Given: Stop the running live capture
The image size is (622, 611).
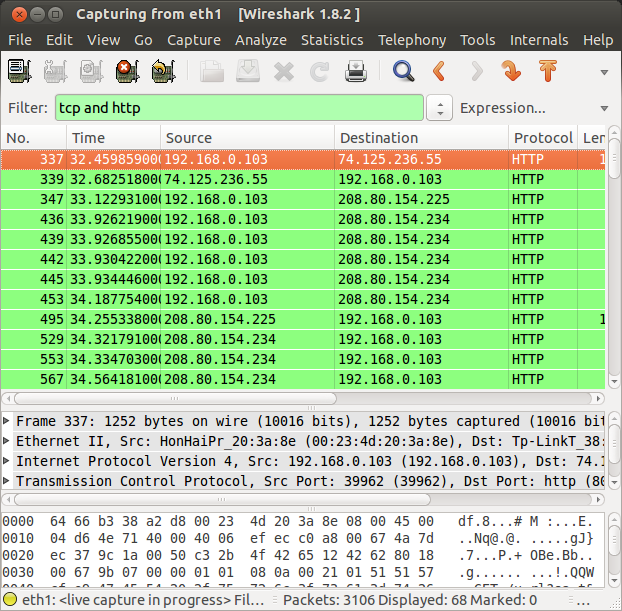Looking at the screenshot, I should 127,71.
